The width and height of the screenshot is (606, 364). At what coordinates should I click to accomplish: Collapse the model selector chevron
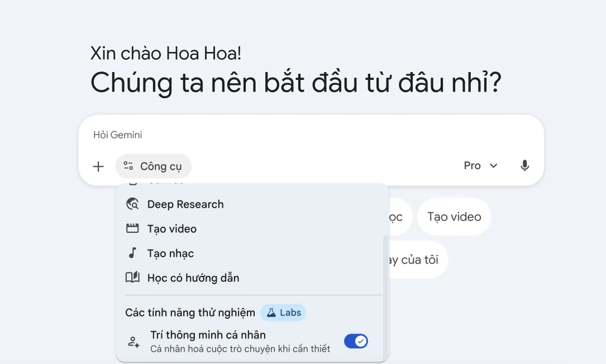[x=493, y=165]
